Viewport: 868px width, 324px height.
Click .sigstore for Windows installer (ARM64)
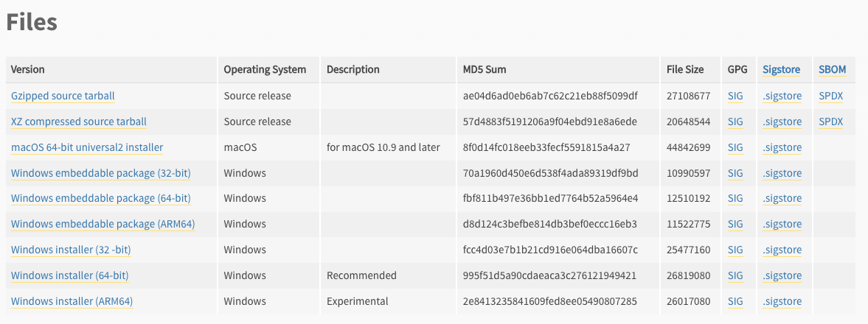click(x=782, y=301)
